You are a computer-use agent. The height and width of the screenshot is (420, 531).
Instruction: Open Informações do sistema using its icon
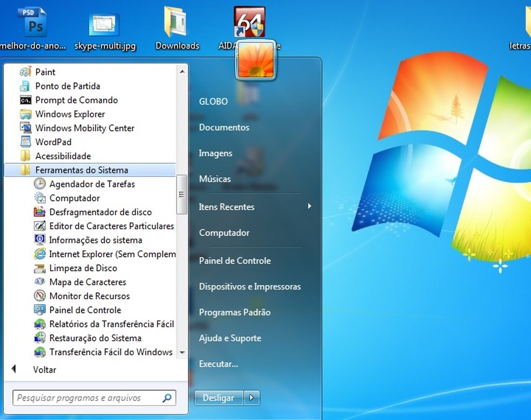tap(39, 239)
